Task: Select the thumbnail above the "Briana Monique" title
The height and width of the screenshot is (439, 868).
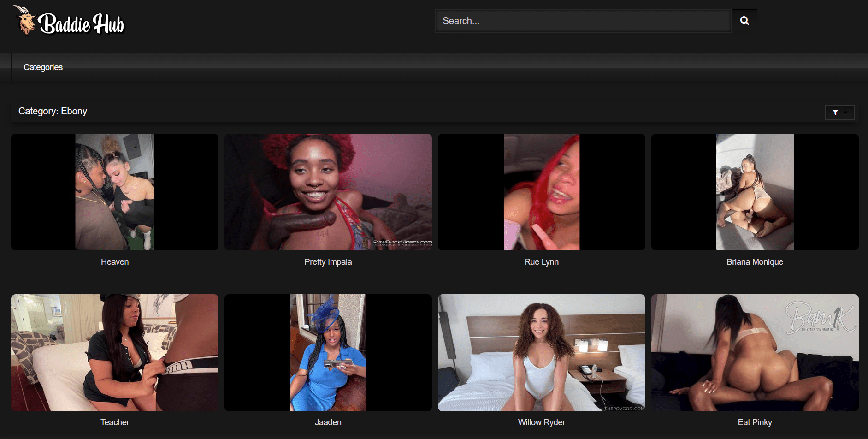Action: tap(755, 192)
